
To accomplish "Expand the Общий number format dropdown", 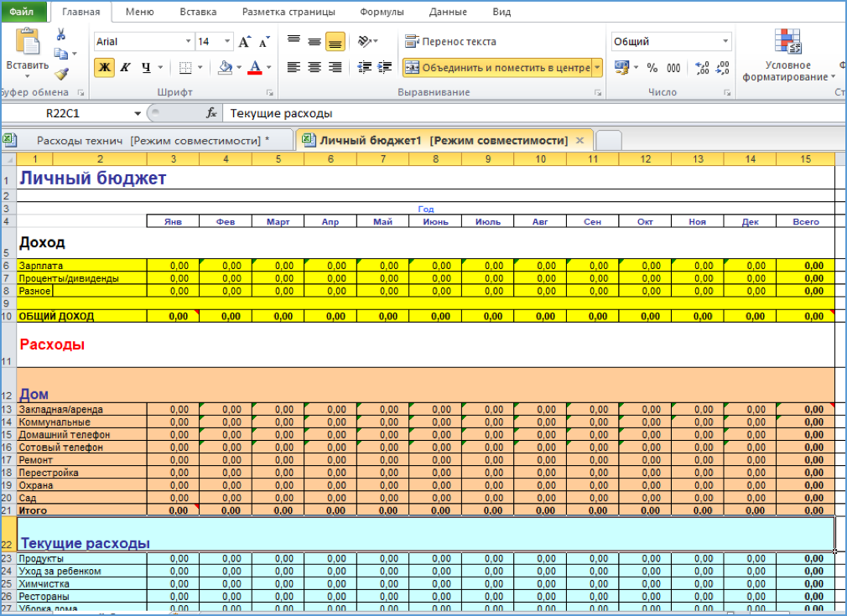I will point(725,42).
